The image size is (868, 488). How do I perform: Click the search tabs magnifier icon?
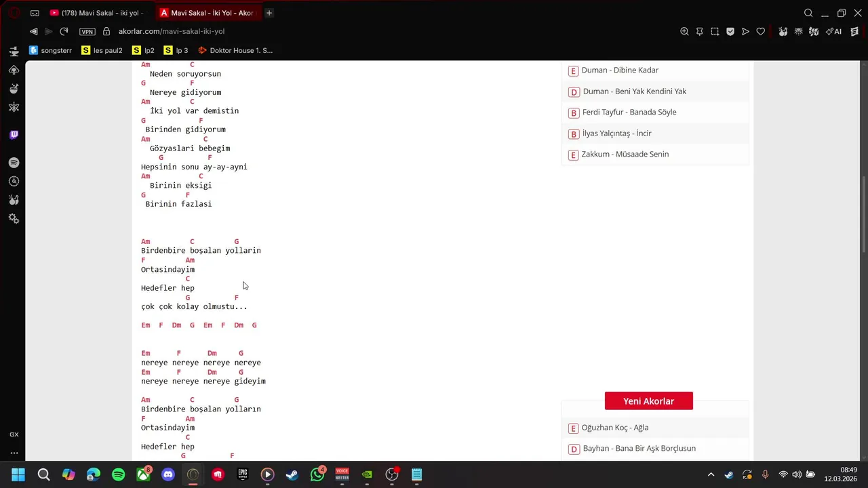pyautogui.click(x=808, y=13)
